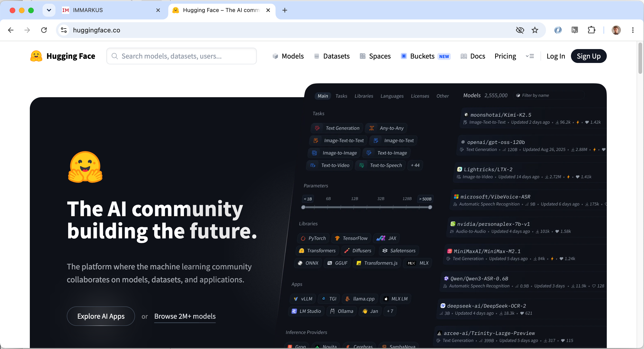Select the Image-Text-to-Text task chip
Screen dimensions: 644x349
coord(338,140)
